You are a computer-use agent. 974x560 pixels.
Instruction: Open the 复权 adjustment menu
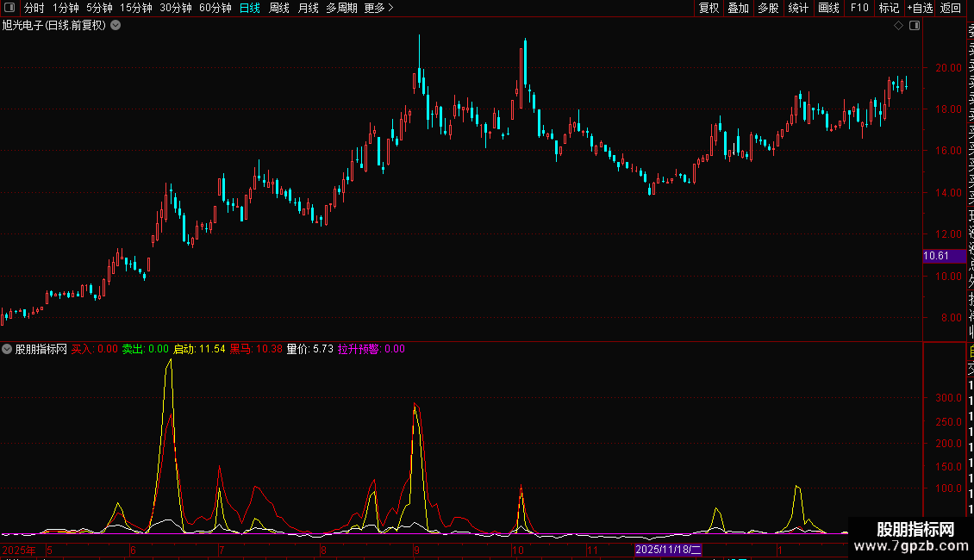point(709,8)
